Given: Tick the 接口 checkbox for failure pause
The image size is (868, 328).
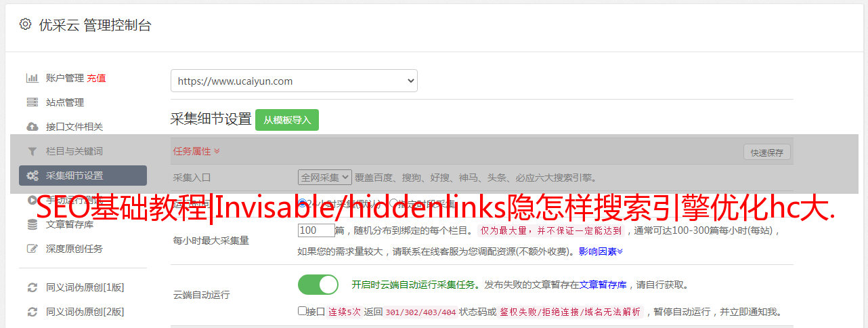Looking at the screenshot, I should click(x=302, y=311).
